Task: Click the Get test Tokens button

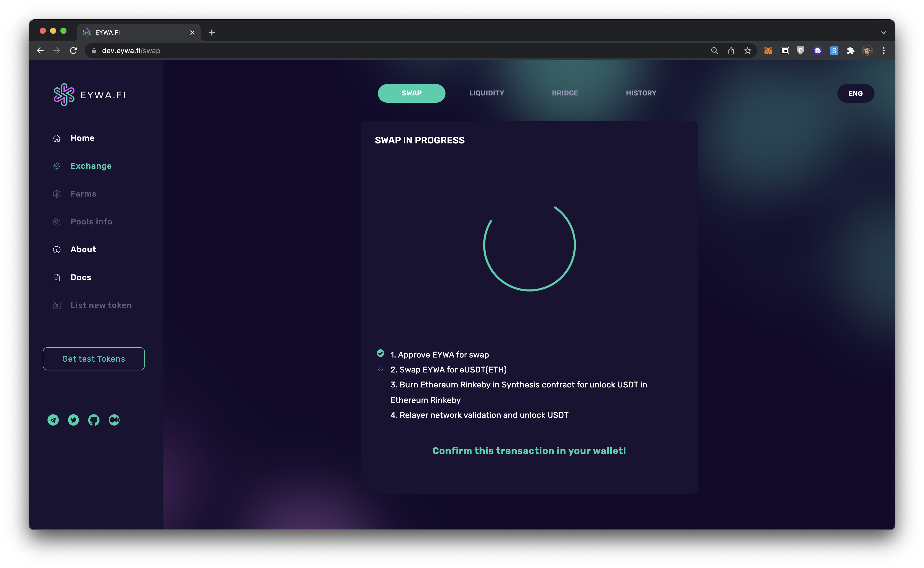Action: [x=94, y=359]
